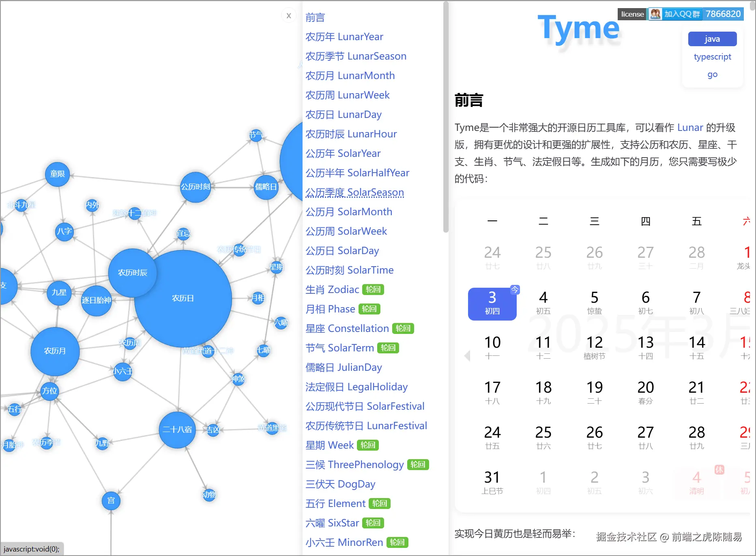Select the 农历时辰 graph node
This screenshot has height=556, width=756.
tap(133, 272)
